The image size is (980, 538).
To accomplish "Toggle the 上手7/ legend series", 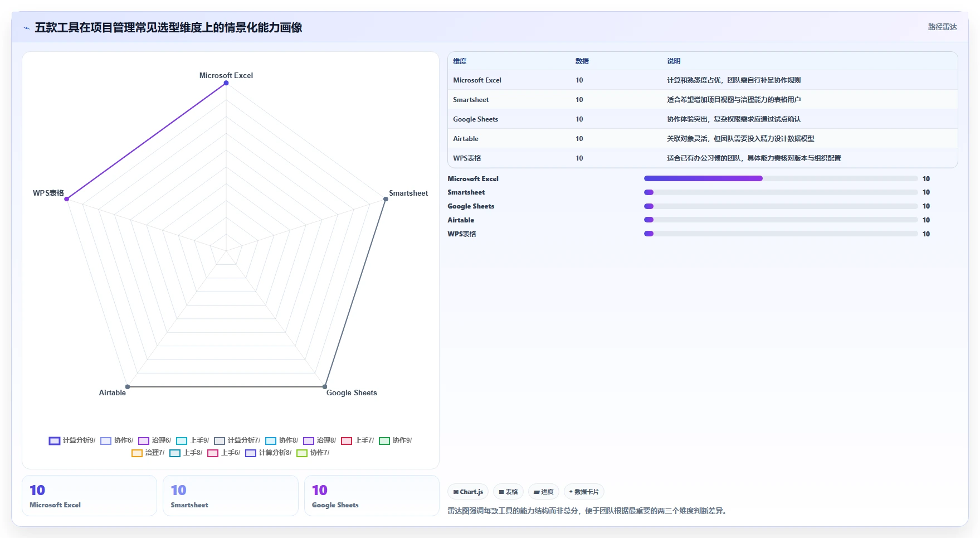I will (x=357, y=440).
